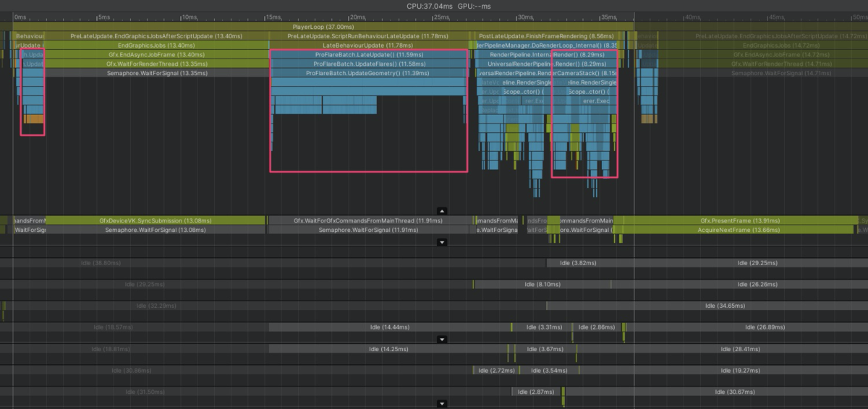Viewport: 868px width, 409px height.
Task: Expand the down arrow under Idle (14.44ms) row
Action: 442,339
